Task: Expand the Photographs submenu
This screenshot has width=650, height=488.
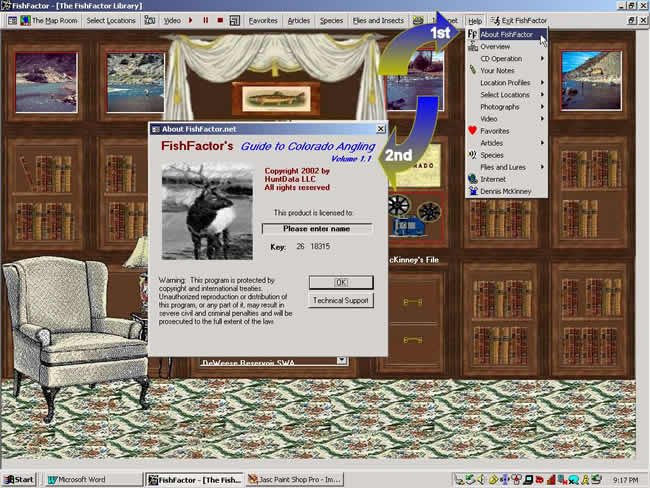Action: (506, 107)
